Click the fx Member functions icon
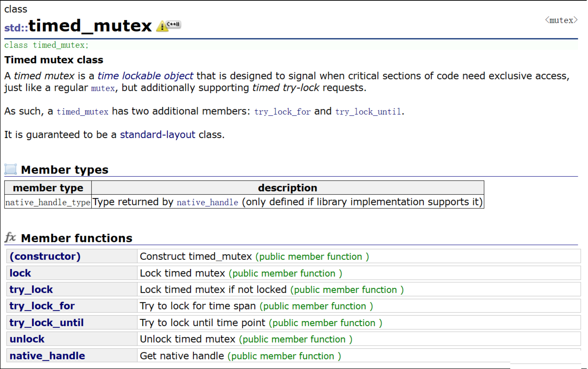Screen dimensions: 588x369 pyautogui.click(x=11, y=238)
